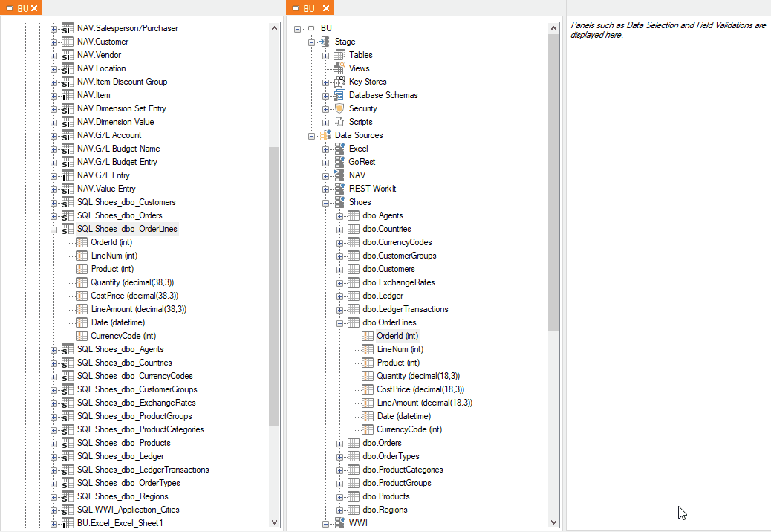This screenshot has width=771, height=532.
Task: Click right tree scrollbar down arrow
Action: pos(553,522)
